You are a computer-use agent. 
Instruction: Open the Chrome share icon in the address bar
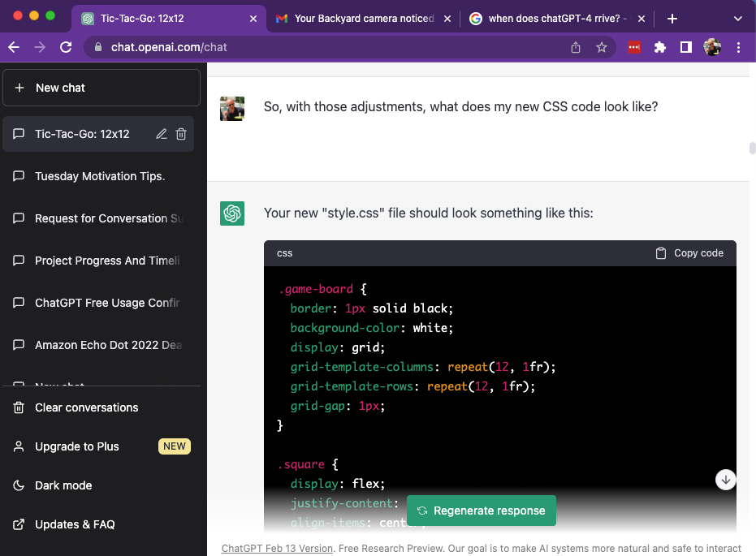[576, 47]
